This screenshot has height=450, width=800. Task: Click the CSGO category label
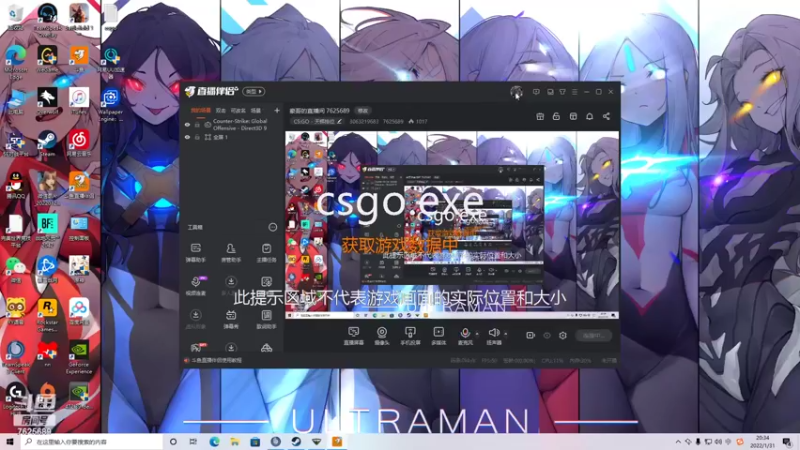click(x=313, y=121)
